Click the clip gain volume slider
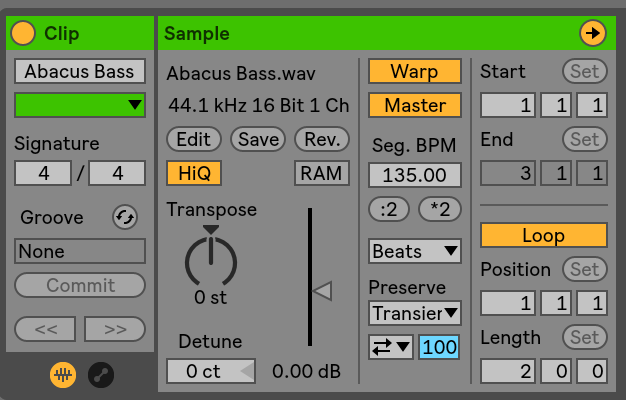 point(321,291)
